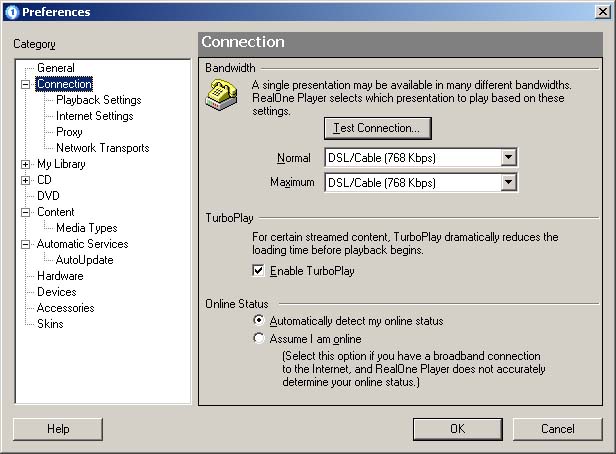
Task: Open Help for preferences
Action: (x=58, y=429)
